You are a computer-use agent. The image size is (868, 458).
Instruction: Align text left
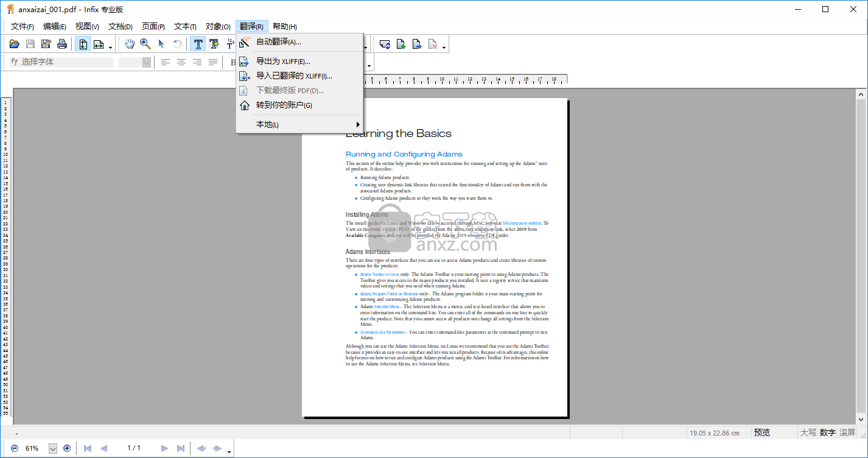click(166, 62)
